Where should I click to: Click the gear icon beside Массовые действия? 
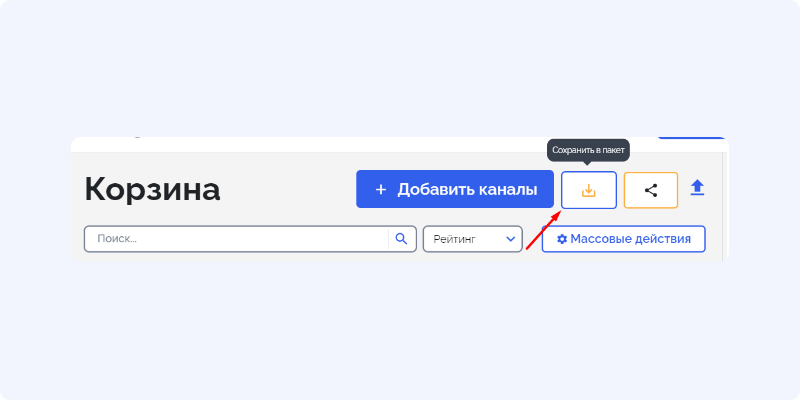pyautogui.click(x=562, y=239)
